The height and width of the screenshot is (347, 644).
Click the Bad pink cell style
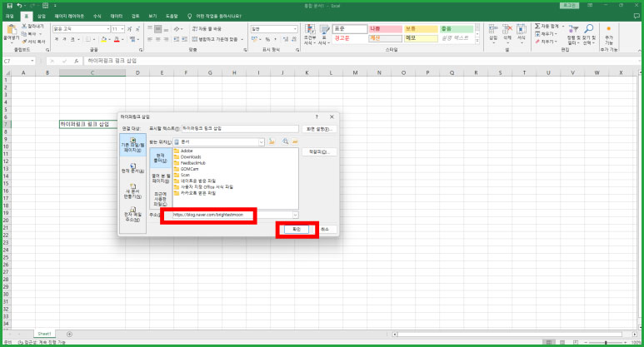(x=385, y=29)
